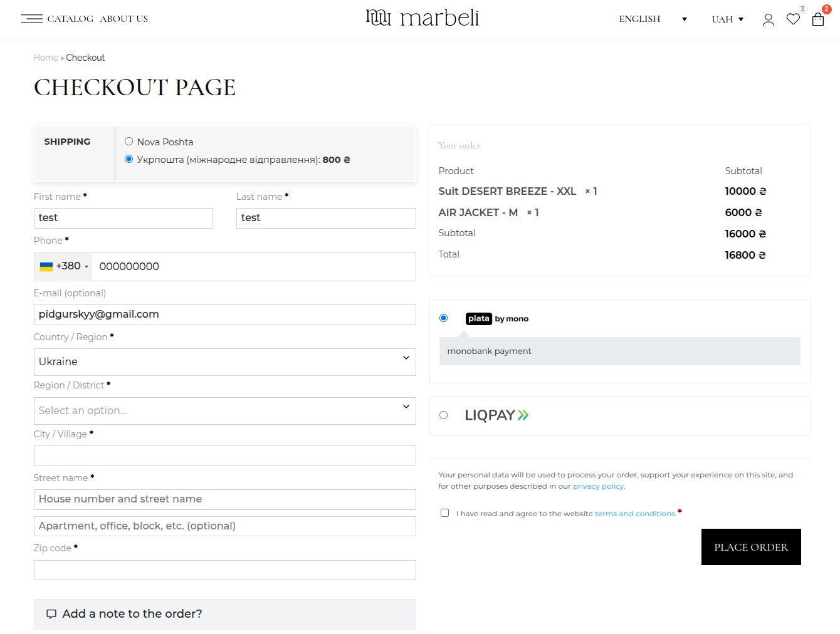The width and height of the screenshot is (840, 634).
Task: Click the order note speech bubble icon
Action: pos(51,614)
